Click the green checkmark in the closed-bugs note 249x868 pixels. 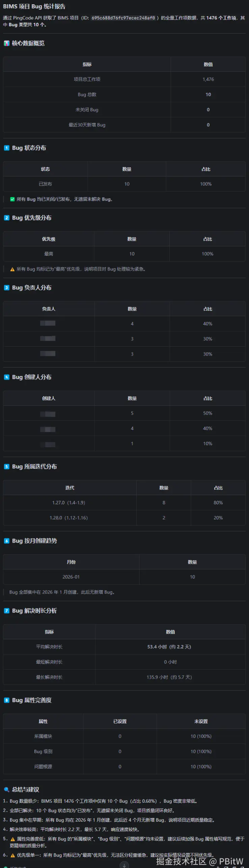tap(12, 199)
